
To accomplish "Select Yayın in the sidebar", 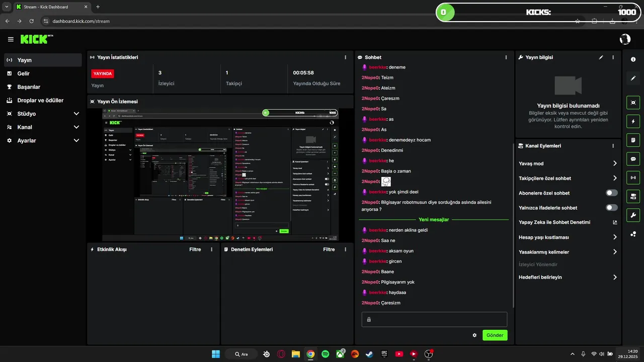I will tap(43, 60).
